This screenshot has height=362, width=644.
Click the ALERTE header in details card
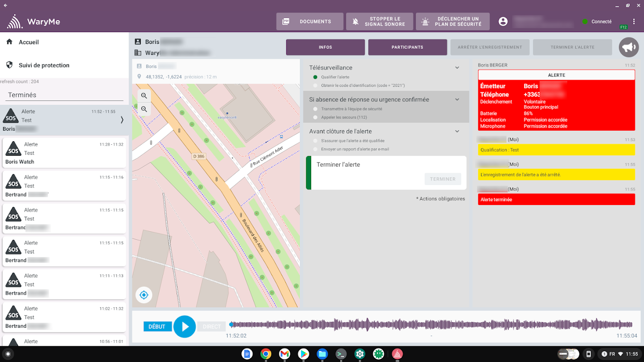coord(557,75)
